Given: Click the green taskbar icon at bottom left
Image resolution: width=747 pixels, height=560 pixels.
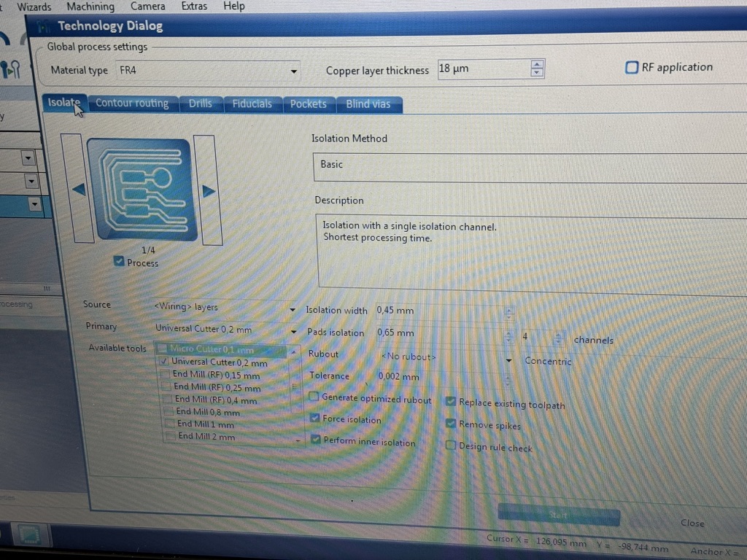Looking at the screenshot, I should 29,534.
